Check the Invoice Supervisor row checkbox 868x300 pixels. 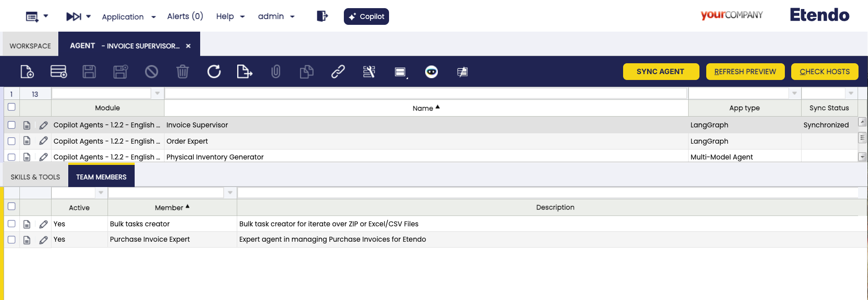12,125
